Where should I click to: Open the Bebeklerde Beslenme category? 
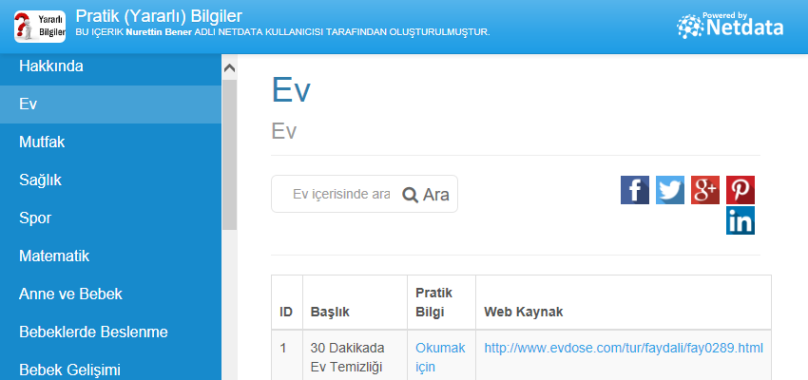coord(110,332)
